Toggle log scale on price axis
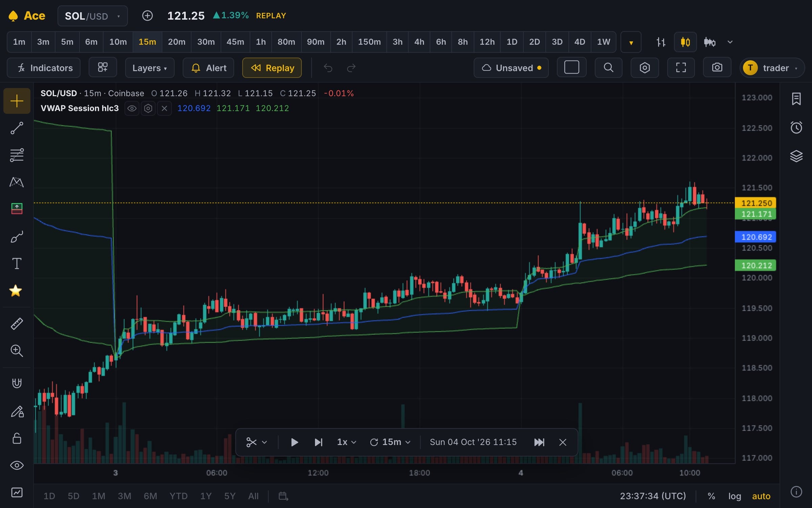 (x=735, y=496)
